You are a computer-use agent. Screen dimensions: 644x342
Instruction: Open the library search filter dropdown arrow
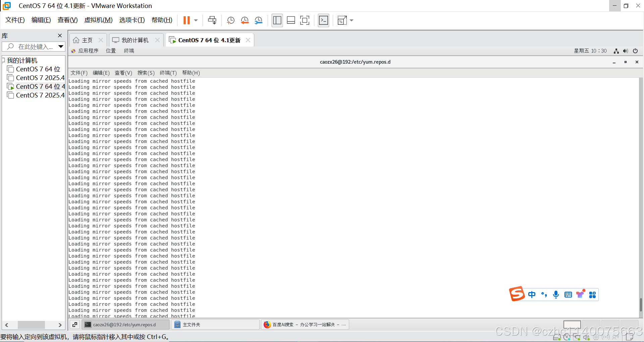tap(61, 47)
